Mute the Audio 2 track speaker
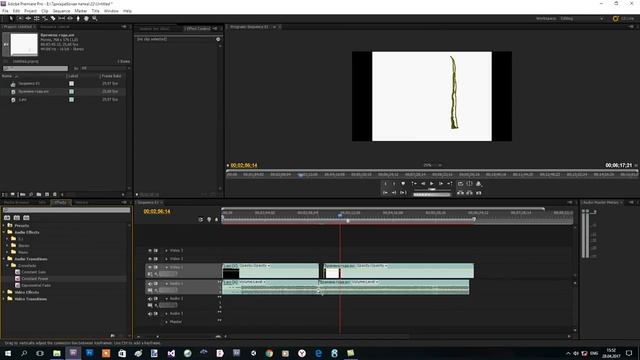 150,299
